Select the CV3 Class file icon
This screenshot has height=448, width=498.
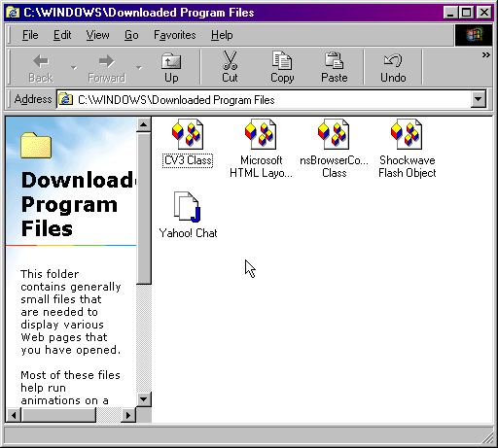(188, 134)
